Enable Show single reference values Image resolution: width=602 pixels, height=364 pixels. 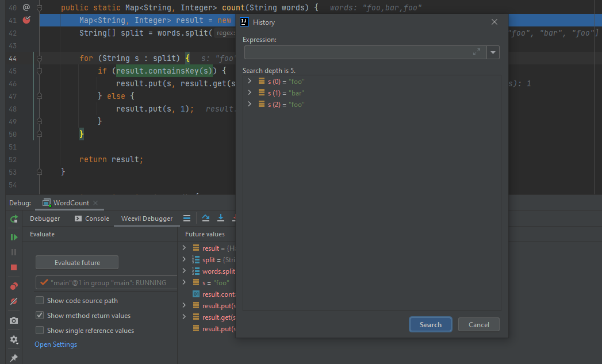tap(40, 330)
